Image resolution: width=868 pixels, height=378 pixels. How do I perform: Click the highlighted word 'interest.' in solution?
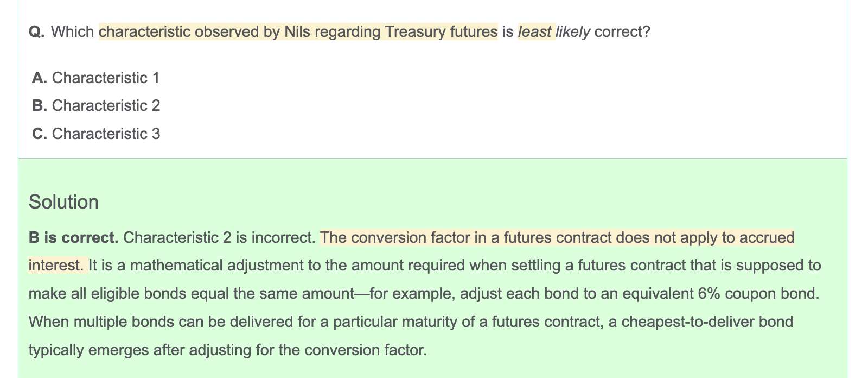click(x=56, y=266)
